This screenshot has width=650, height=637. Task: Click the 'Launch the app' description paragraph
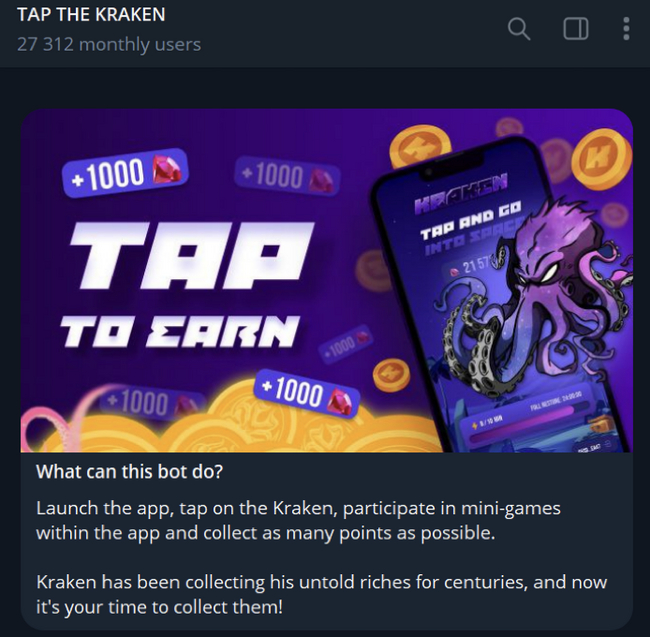point(298,521)
